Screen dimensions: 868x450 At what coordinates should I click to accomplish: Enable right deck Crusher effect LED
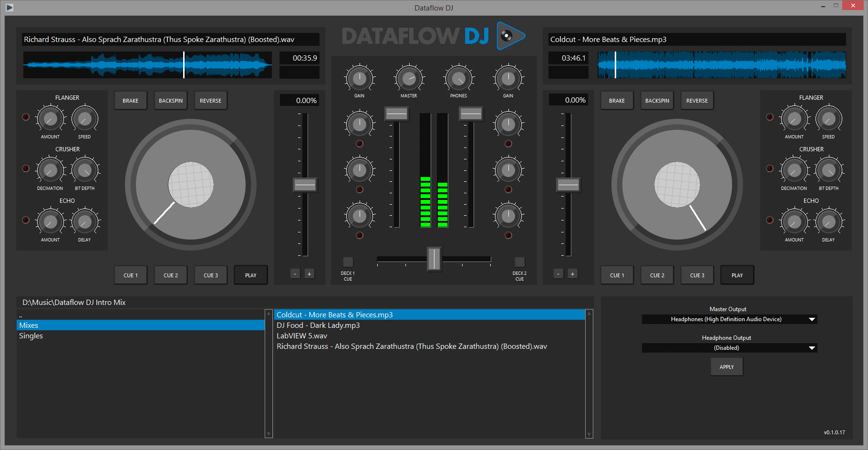tap(770, 168)
